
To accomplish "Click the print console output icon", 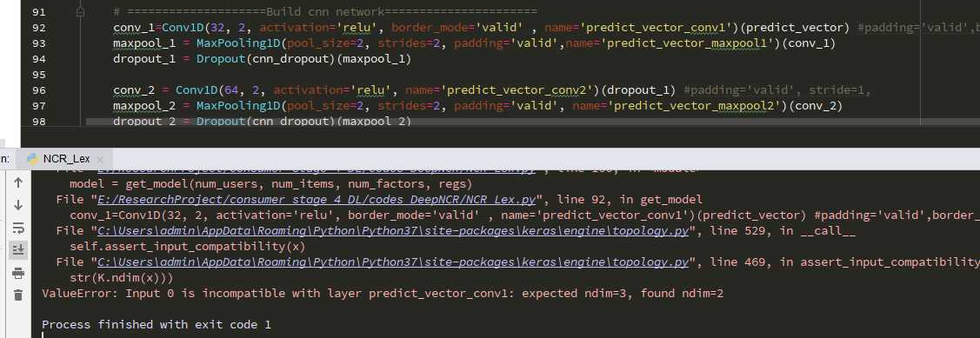I will (x=18, y=273).
